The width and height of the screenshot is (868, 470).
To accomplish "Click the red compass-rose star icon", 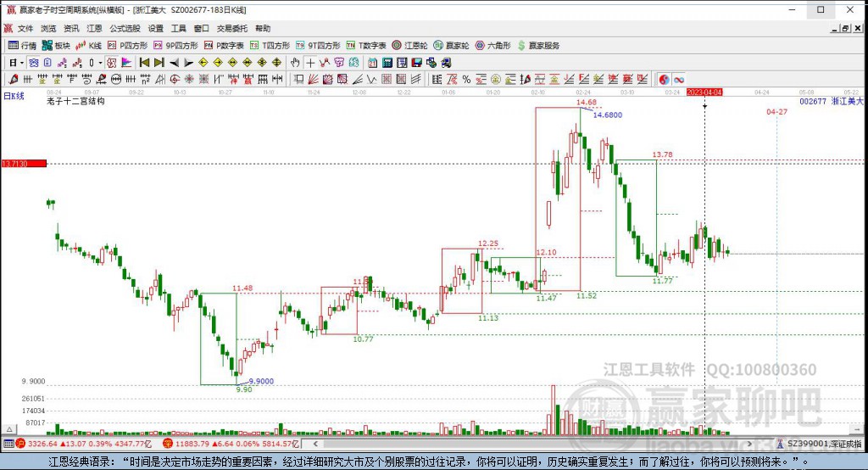I will click(189, 79).
